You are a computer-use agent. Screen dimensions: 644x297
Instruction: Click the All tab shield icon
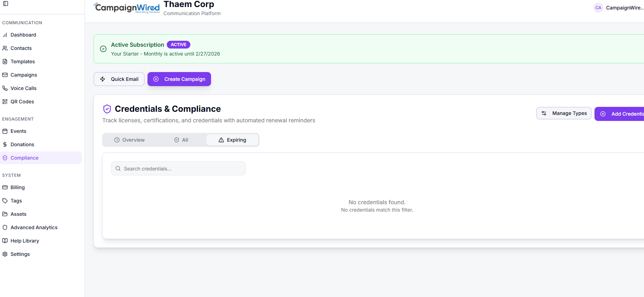point(177,140)
